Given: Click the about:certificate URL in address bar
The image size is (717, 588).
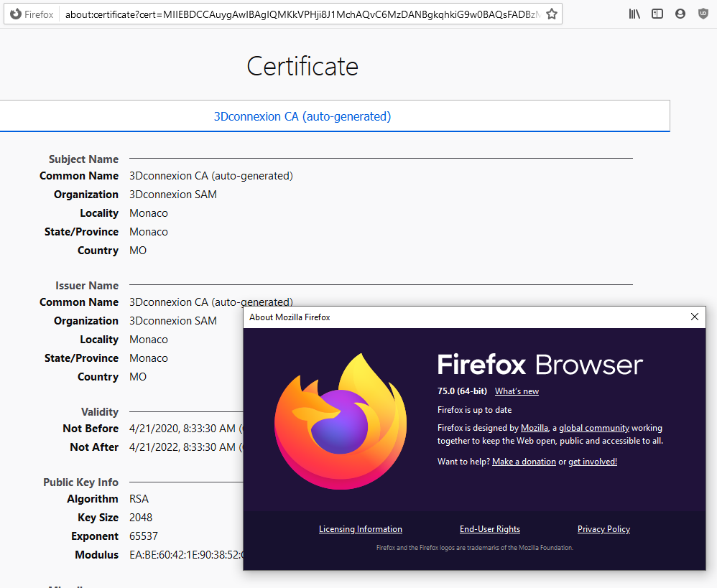Looking at the screenshot, I should click(x=302, y=14).
